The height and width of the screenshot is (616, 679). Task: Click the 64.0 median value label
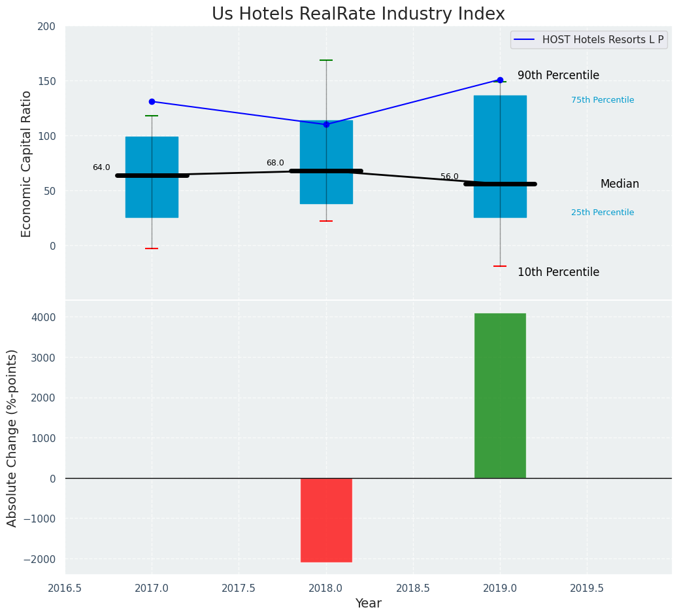click(x=101, y=167)
